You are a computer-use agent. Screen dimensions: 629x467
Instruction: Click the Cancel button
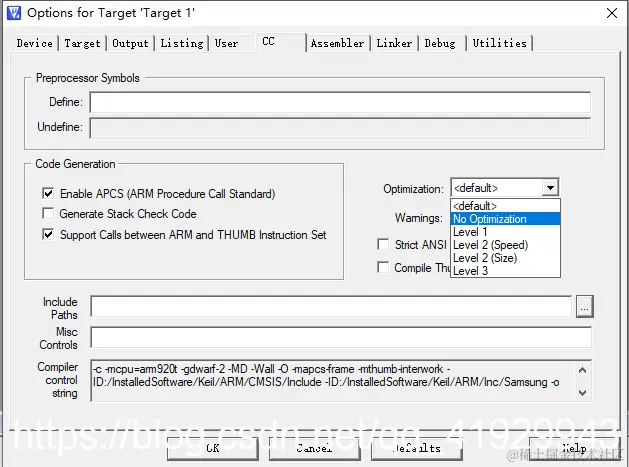314,448
